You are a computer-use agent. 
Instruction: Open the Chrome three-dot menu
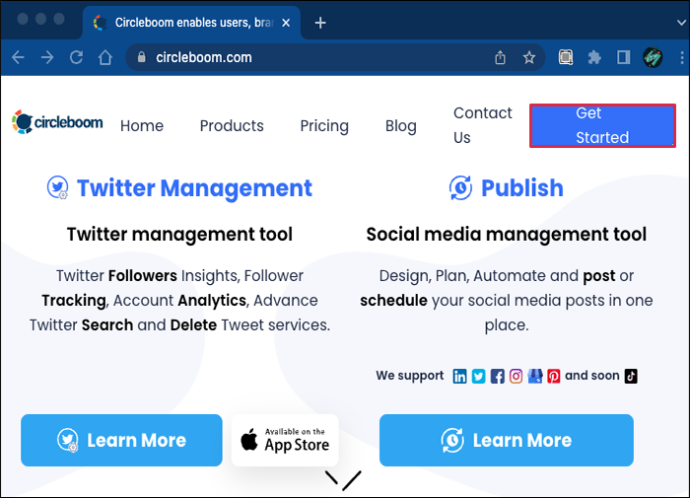point(682,57)
